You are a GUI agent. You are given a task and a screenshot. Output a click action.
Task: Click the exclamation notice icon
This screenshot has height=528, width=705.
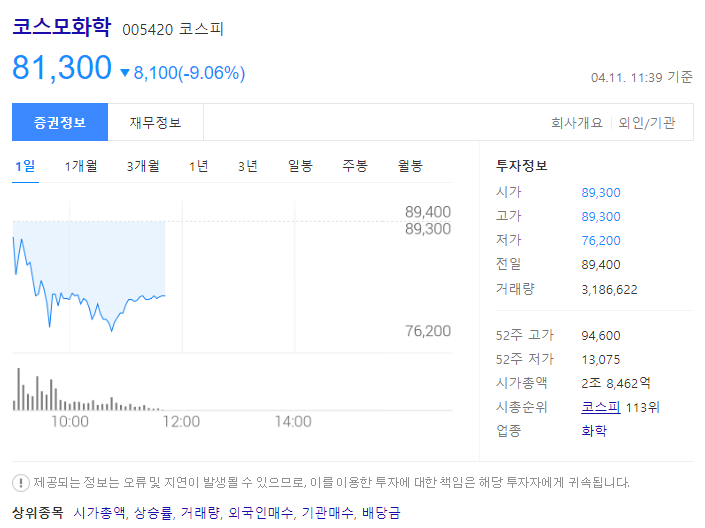pos(21,483)
